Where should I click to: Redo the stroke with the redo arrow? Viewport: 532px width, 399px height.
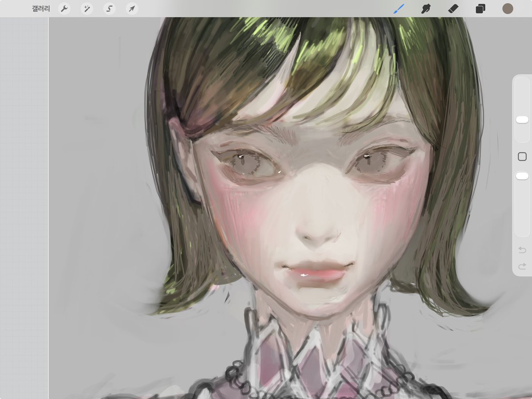[522, 266]
